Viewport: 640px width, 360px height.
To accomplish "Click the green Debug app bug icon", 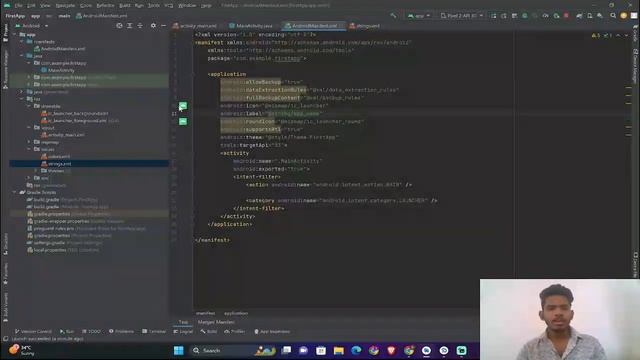I will (x=525, y=16).
